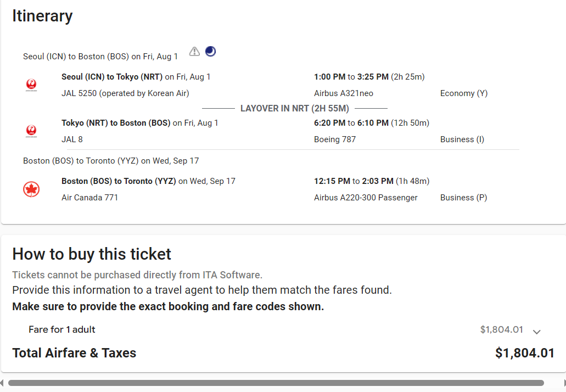Select the 'Seoul (ICN) to Boston (BOS) on Fri, Aug 1' header
The image size is (566, 392).
[x=100, y=57]
